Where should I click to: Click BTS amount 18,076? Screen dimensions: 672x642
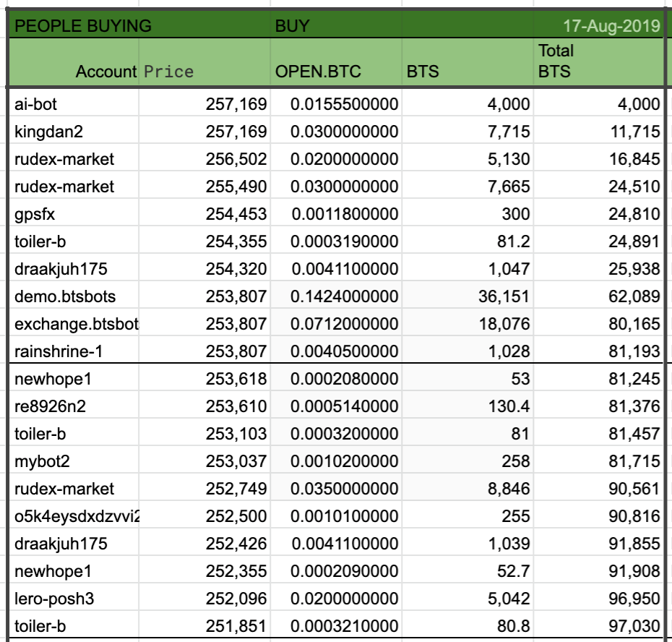468,323
